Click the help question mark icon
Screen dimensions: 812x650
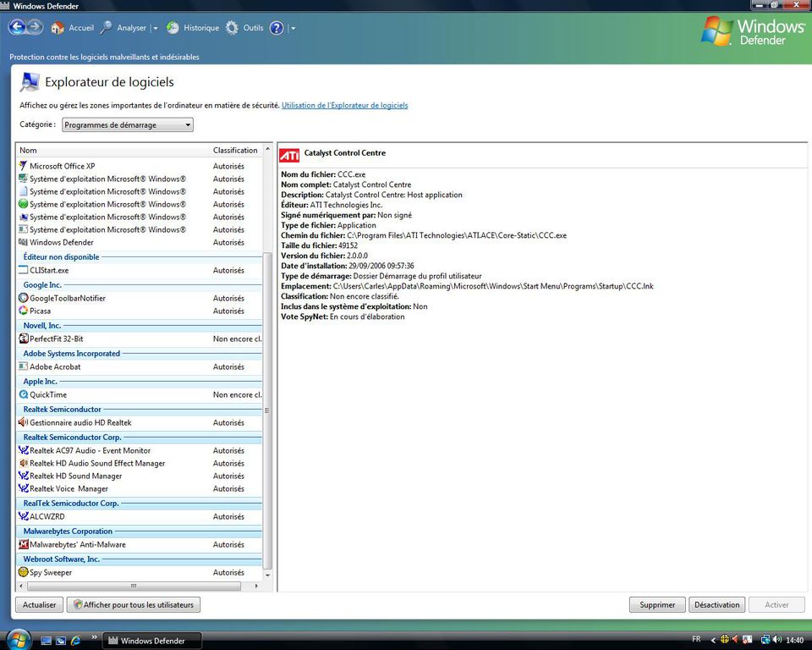[277, 28]
